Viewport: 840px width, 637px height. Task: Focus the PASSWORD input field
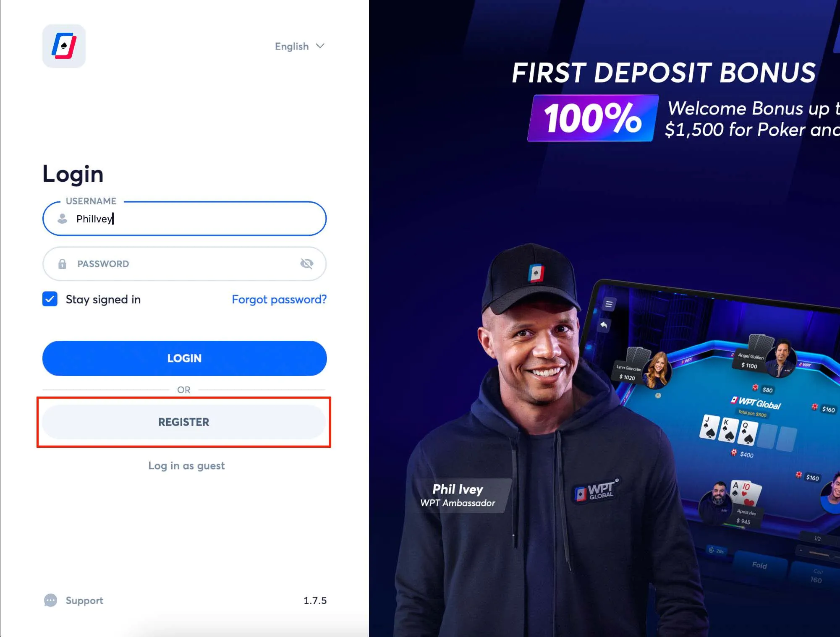click(x=184, y=264)
